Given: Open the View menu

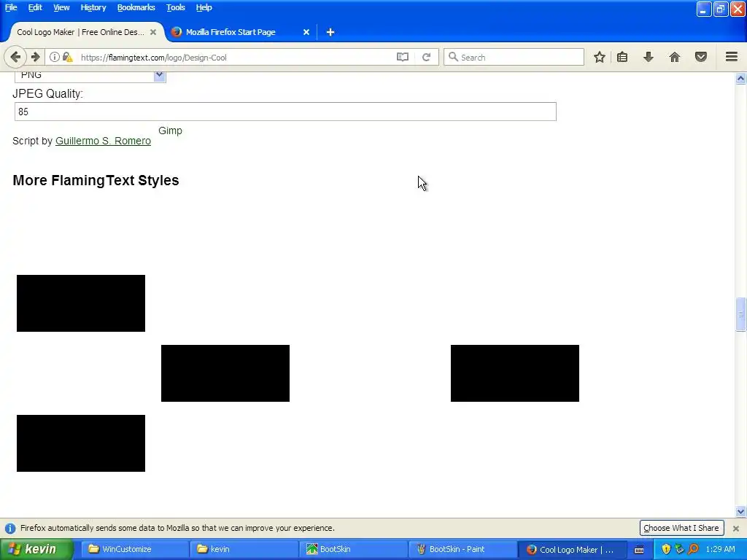Looking at the screenshot, I should tap(61, 7).
